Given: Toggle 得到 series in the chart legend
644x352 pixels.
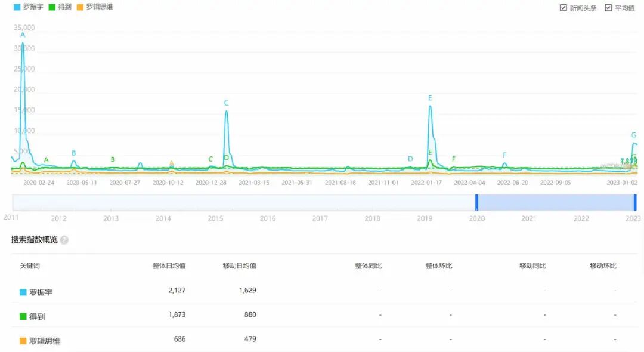Looking at the screenshot, I should click(60, 7).
